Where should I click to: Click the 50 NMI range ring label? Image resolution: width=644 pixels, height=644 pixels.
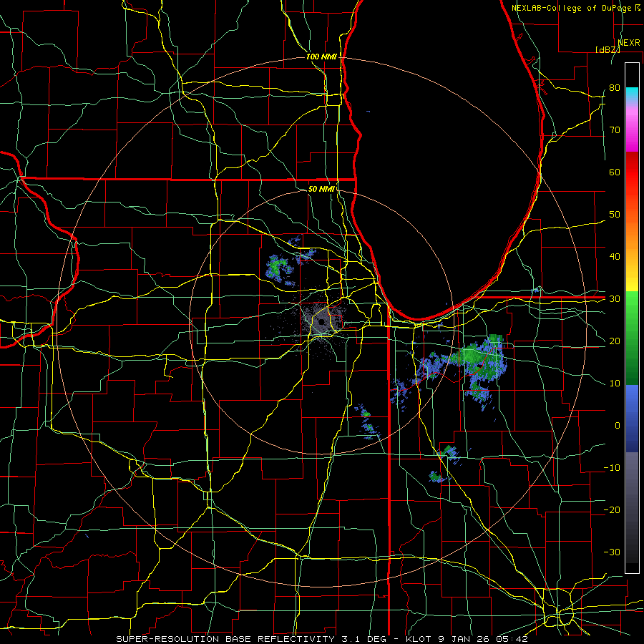click(x=321, y=190)
